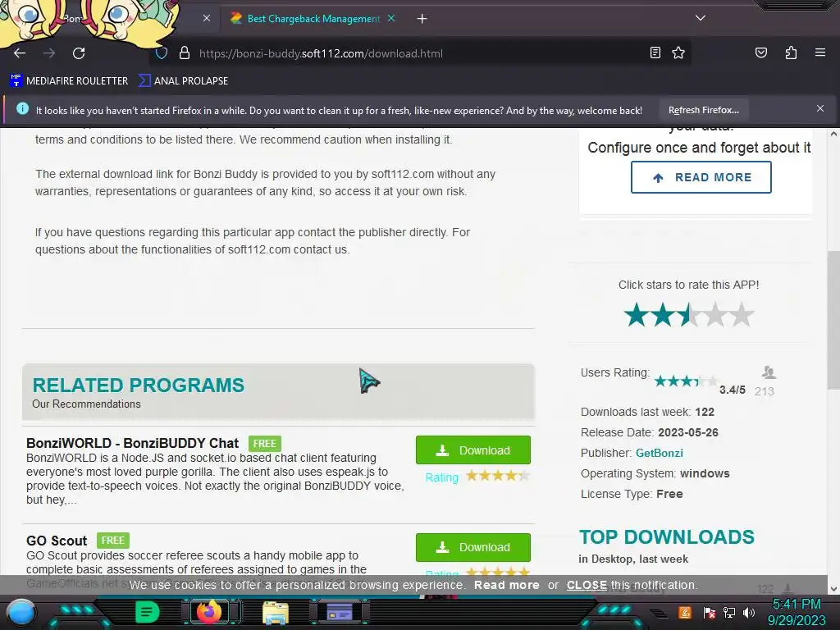Viewport: 840px width, 630px height.
Task: Open the Start orb button
Action: point(22,613)
